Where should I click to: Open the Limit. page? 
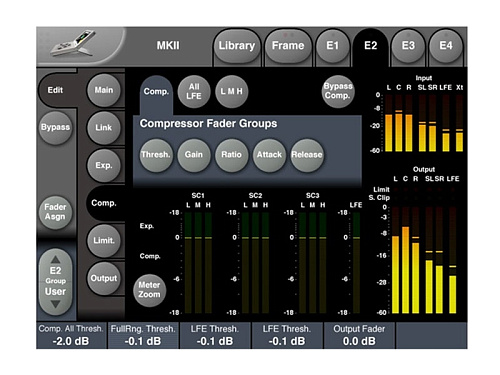(104, 240)
